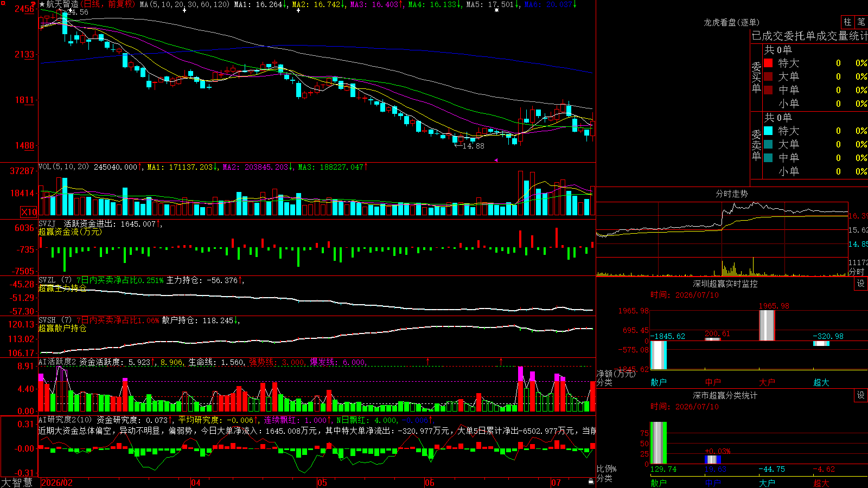Click the 航天智造 (日线, 前复权) chart title

click(91, 4)
